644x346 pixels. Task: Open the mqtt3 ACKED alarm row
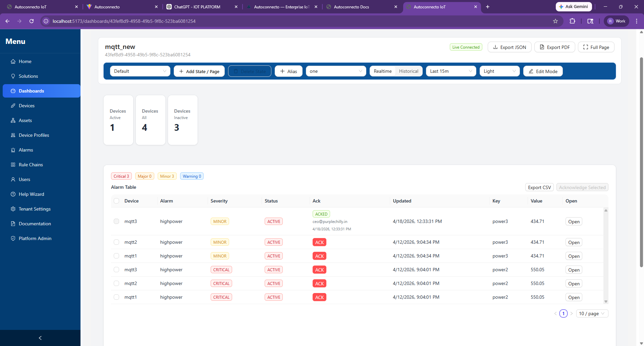tap(574, 221)
